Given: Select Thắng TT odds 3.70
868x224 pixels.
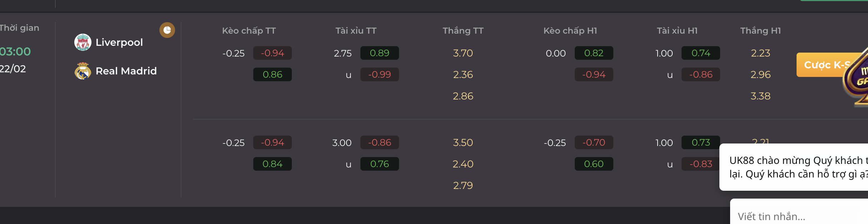Looking at the screenshot, I should point(463,53).
